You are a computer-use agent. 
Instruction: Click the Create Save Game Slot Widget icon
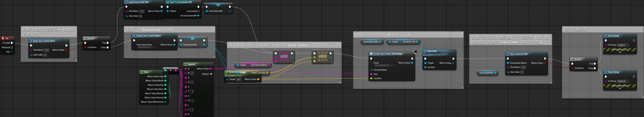point(371,54)
